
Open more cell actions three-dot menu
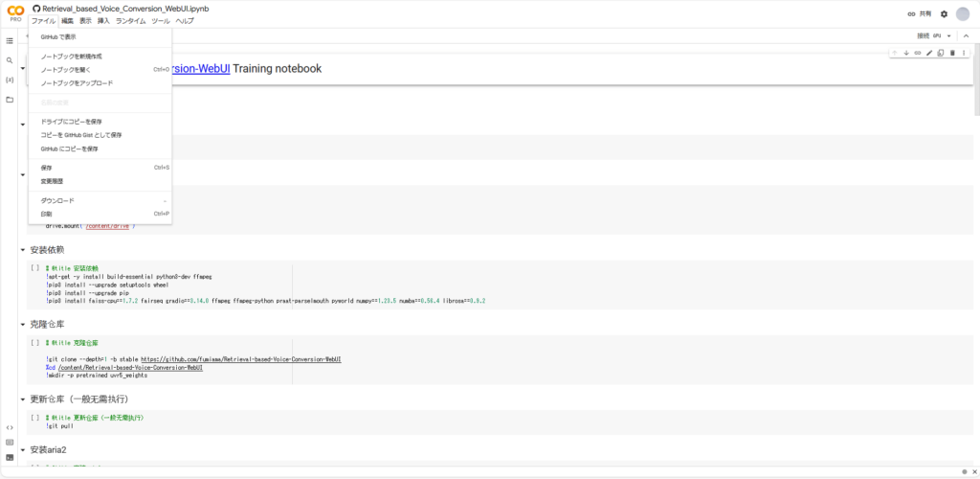964,53
